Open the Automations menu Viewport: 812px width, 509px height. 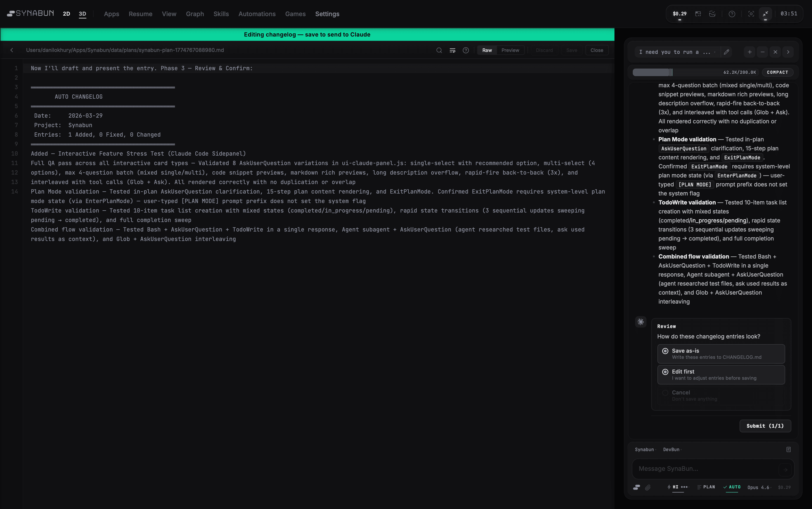(257, 14)
